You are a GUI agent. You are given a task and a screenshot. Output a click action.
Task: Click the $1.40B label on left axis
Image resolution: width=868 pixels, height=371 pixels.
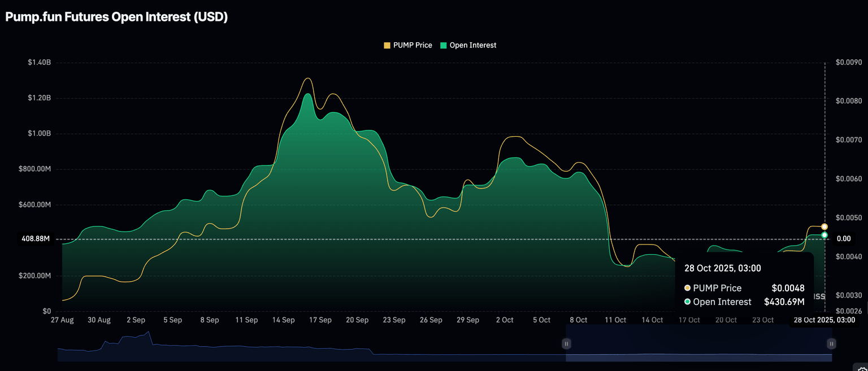click(39, 62)
